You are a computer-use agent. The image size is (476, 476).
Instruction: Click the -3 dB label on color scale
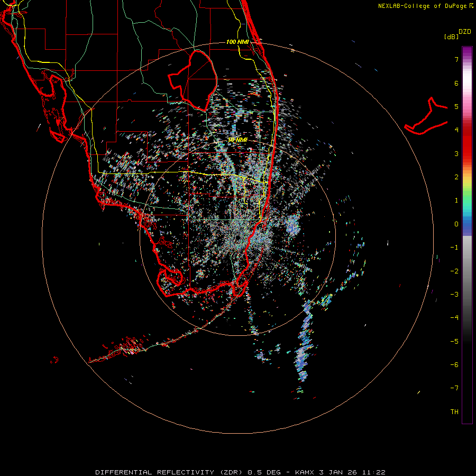(x=454, y=295)
